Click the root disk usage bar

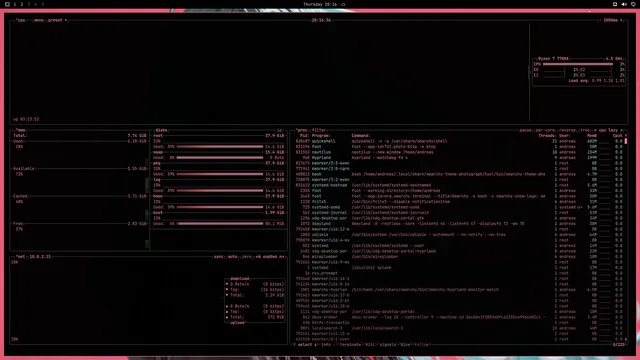tap(220, 147)
